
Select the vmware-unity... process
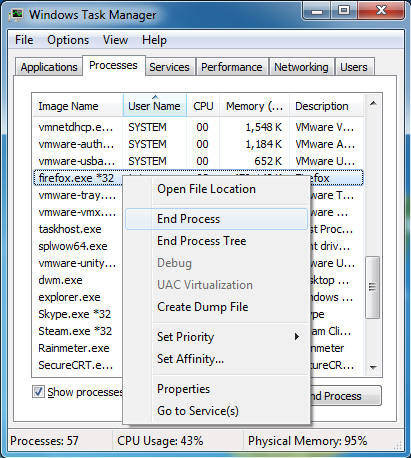click(x=77, y=263)
